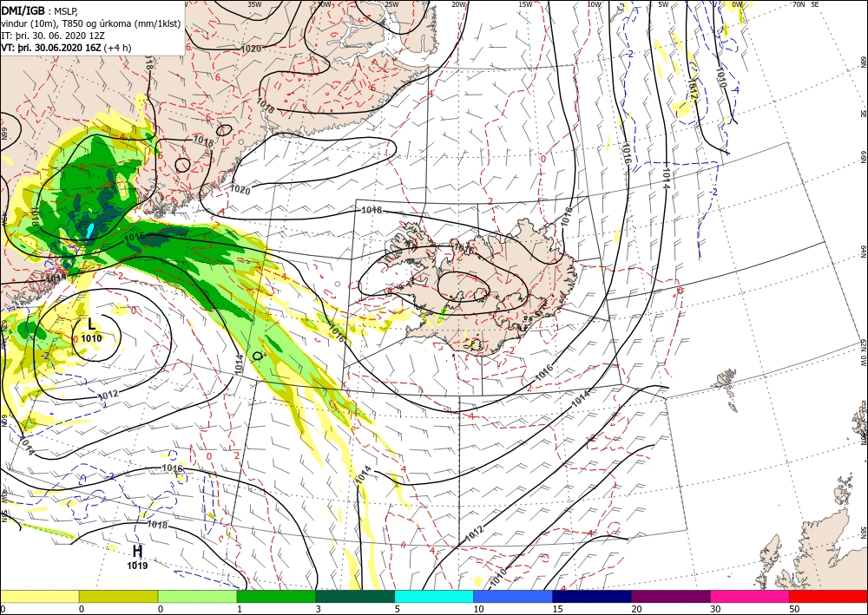Click the '15W' longitude label

point(525,4)
